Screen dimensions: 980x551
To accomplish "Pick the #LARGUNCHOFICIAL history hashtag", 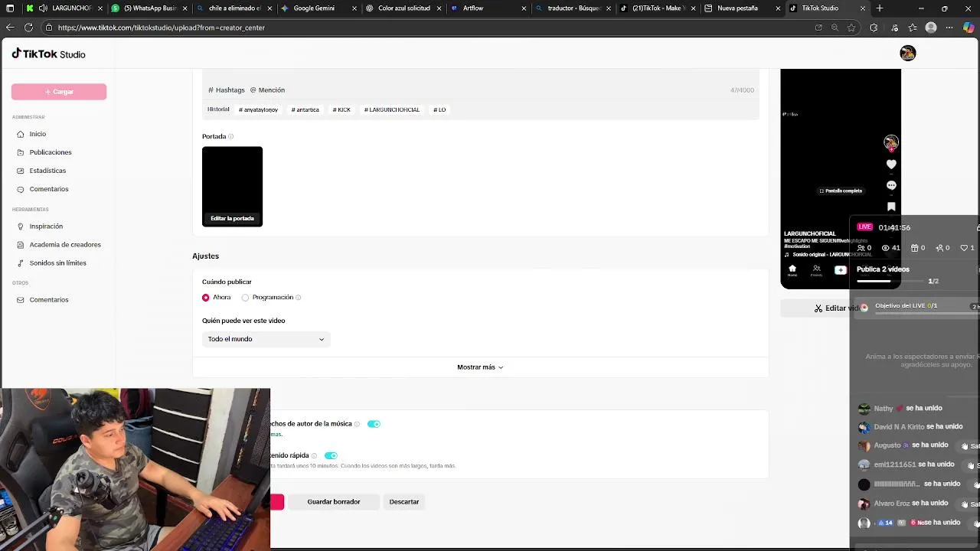I will [x=392, y=109].
